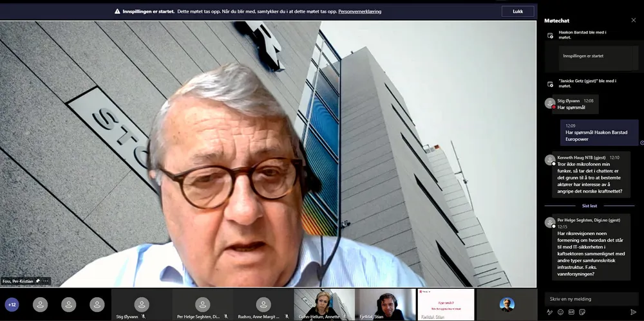Open more options for Foss, Per-Kristian video

pos(46,281)
